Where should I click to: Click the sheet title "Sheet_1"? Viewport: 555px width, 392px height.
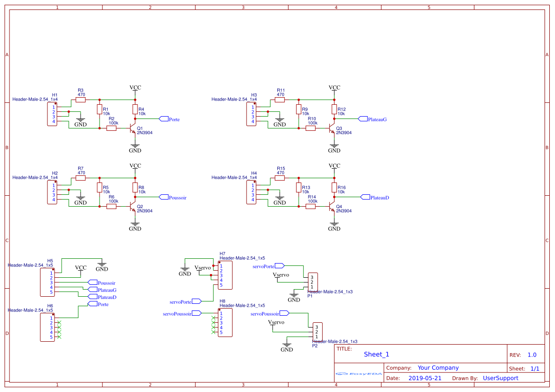point(376,355)
